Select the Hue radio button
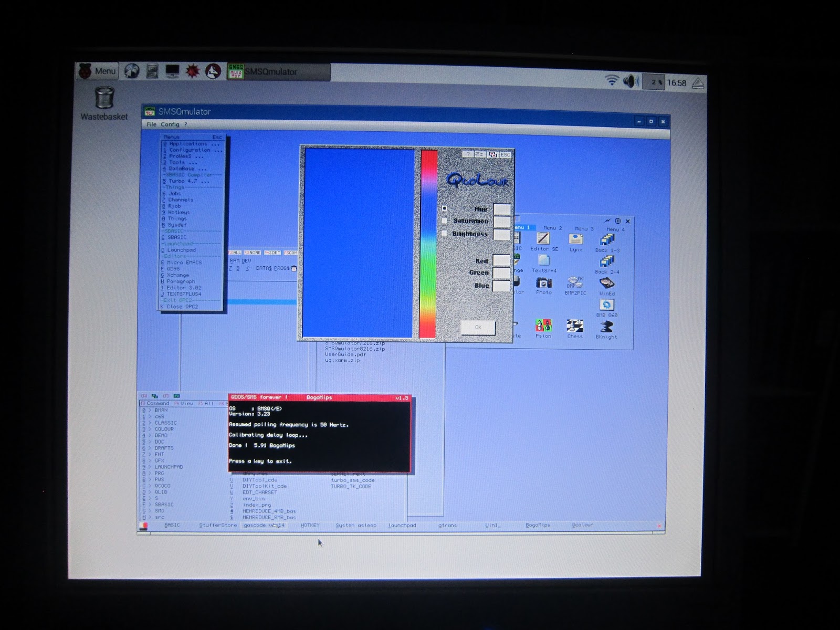840x630 pixels. (x=445, y=208)
